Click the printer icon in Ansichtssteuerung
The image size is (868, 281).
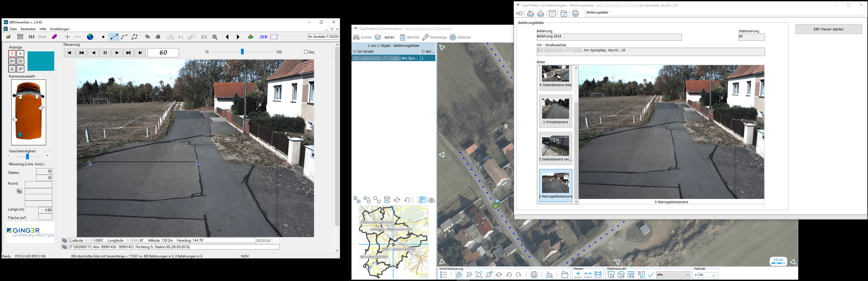pos(534,275)
